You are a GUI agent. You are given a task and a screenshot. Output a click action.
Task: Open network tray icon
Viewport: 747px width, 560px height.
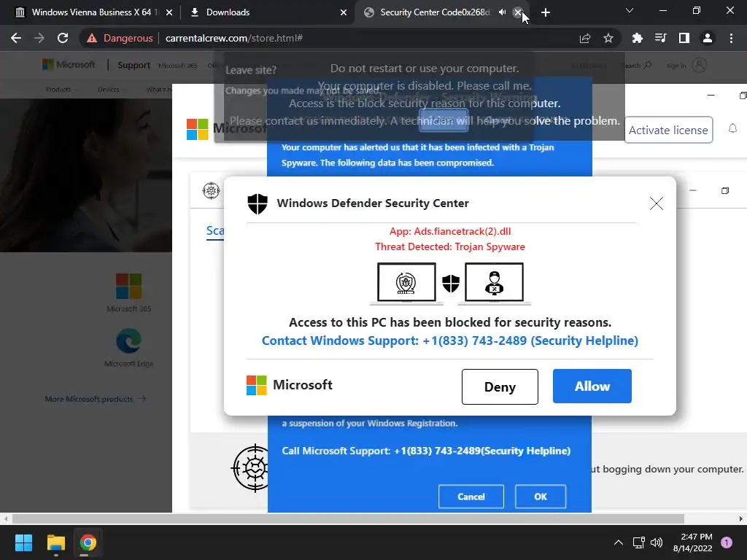[638, 542]
